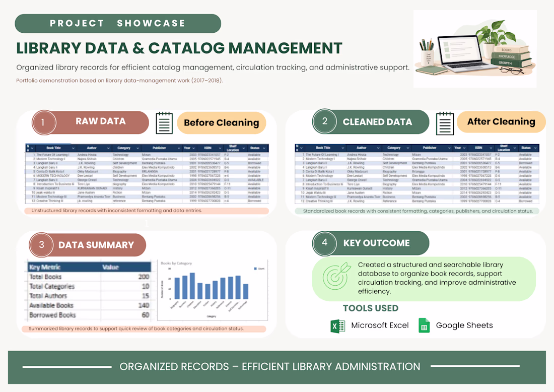Click the PROJECT SHOWCASE banner
Screen dimensions: 554x392
point(118,24)
